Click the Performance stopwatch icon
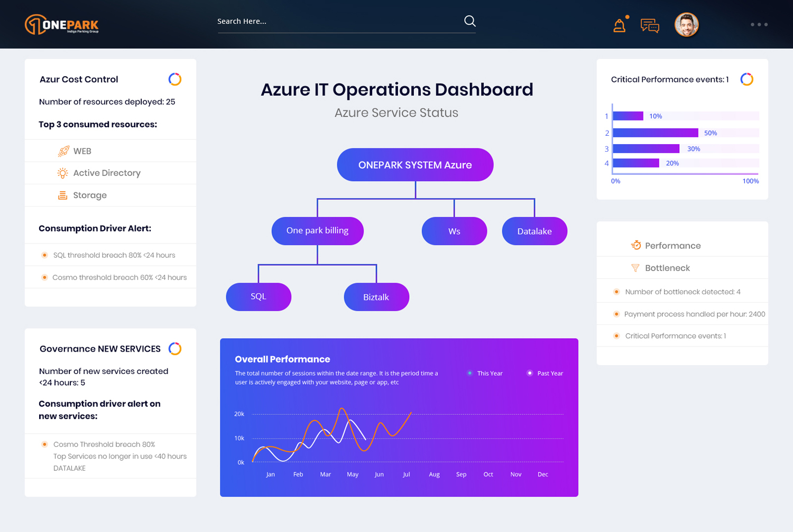 (x=636, y=245)
